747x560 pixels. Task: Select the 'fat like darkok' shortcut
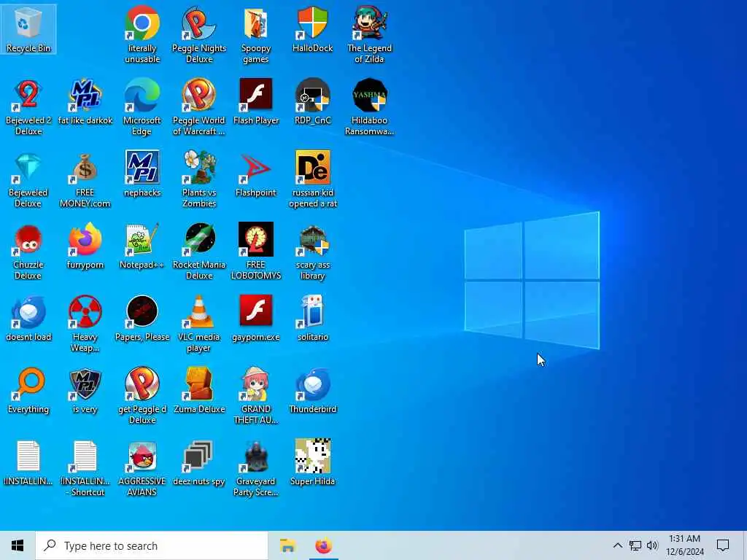click(85, 102)
